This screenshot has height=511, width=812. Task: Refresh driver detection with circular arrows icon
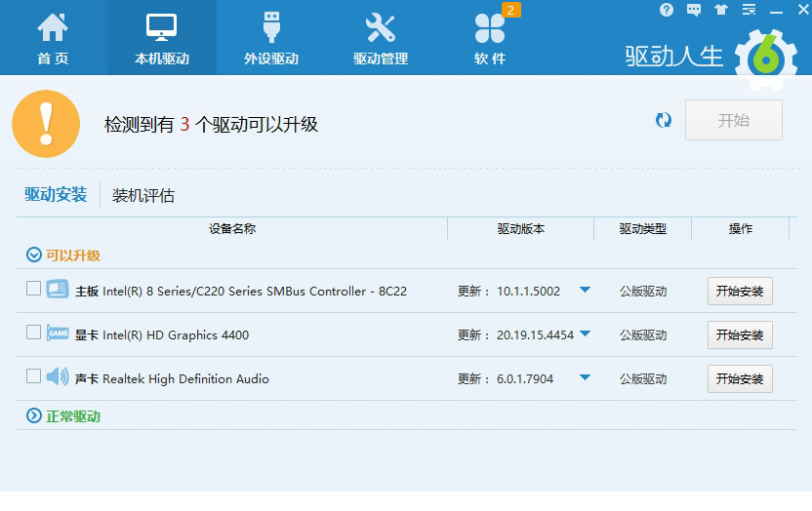click(664, 120)
